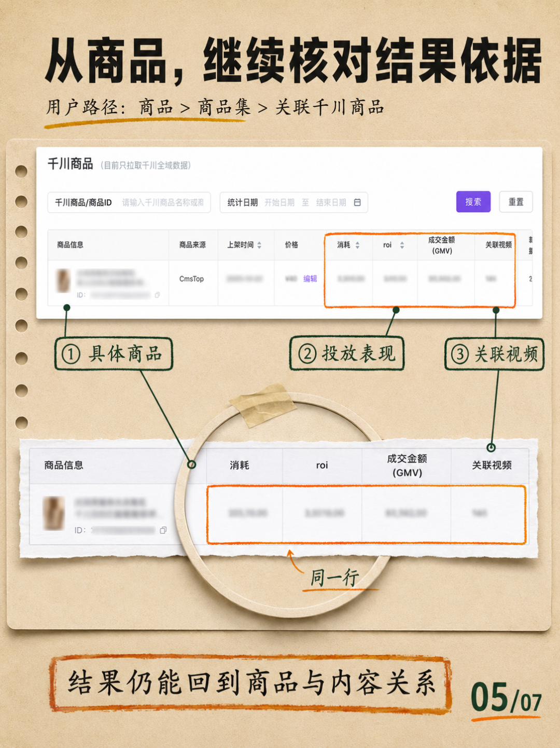The image size is (560, 748).
Task: Click the 千川商品 panel title
Action: click(x=71, y=164)
